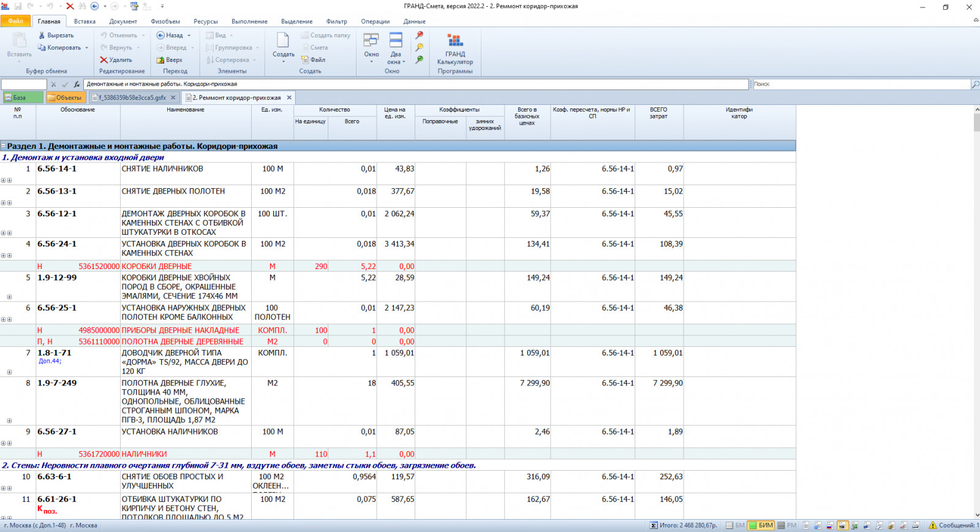Click the Копировать copy button
The image size is (980, 532).
coord(59,48)
